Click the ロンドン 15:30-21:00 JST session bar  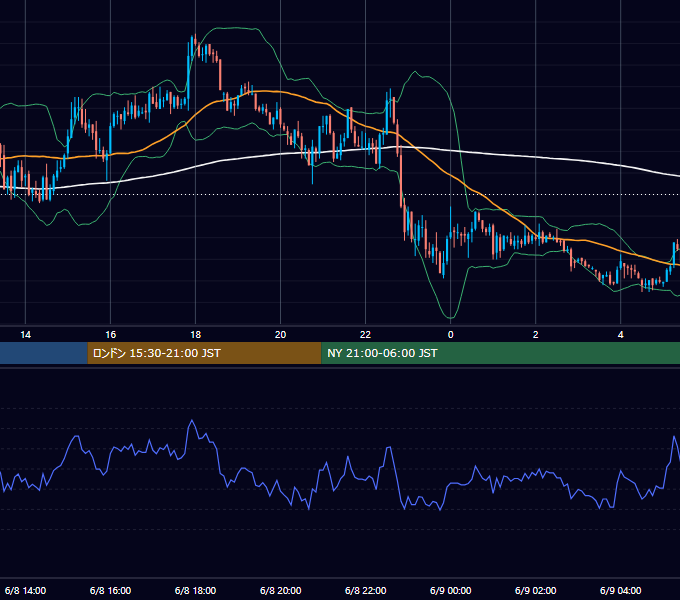204,353
